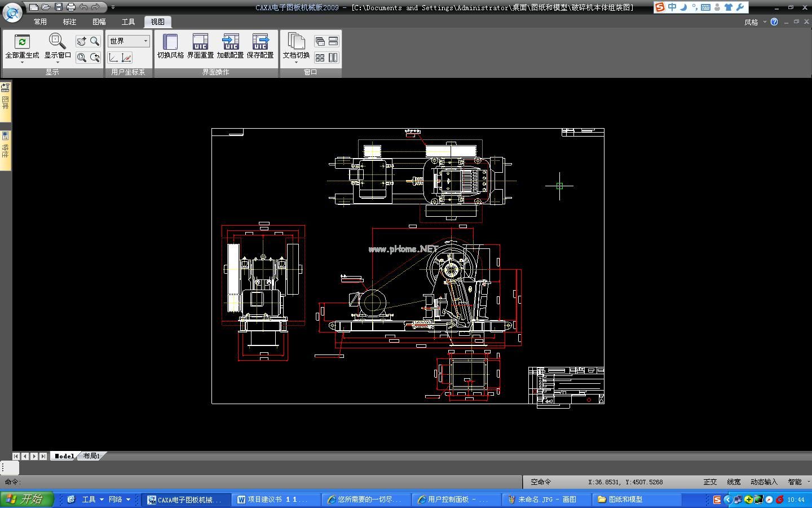Screen dimensions: 812x508
Task: Click the print icon in quick access toolbar
Action: tap(70, 7)
